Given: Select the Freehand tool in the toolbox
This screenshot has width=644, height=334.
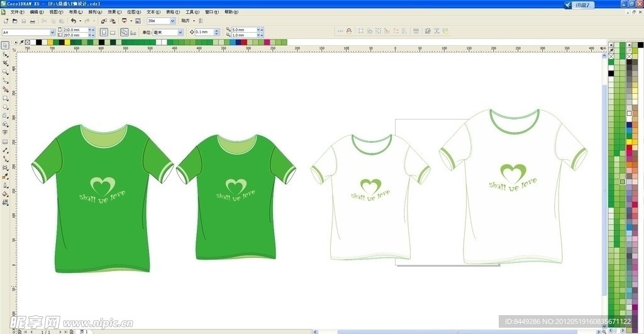Looking at the screenshot, I should pos(5,81).
